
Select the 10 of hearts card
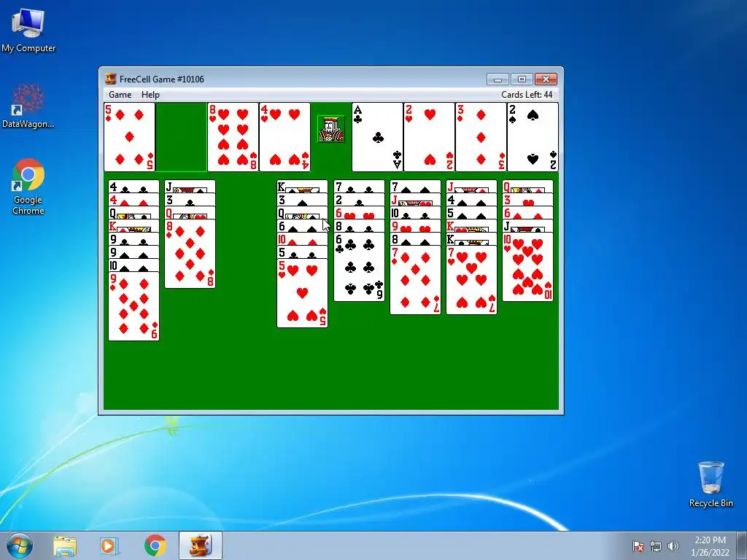click(x=528, y=267)
